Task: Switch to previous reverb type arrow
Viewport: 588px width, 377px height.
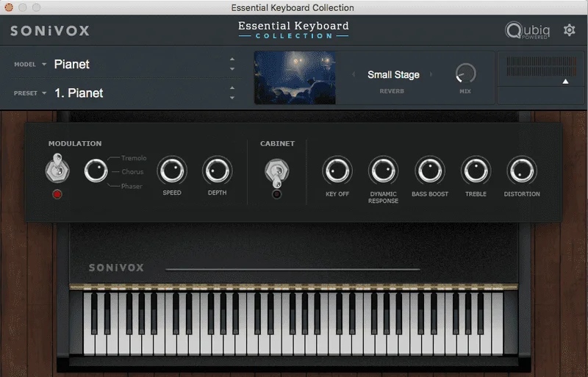Action: click(354, 74)
